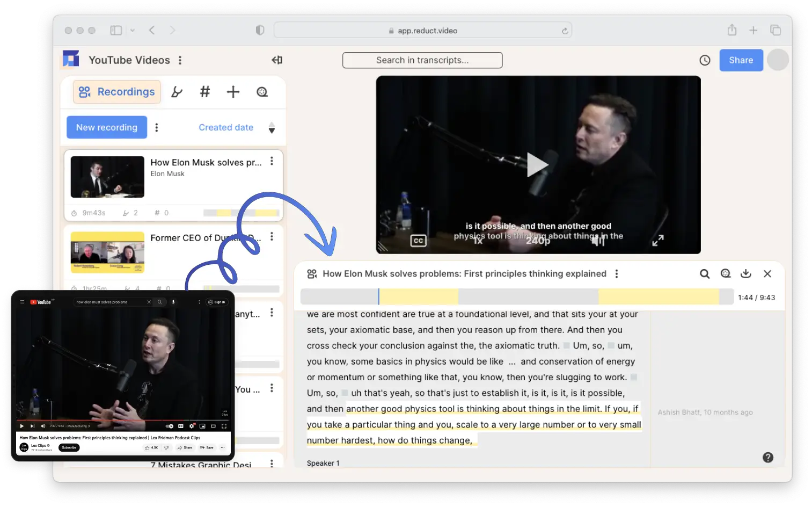This screenshot has height=507, width=812.
Task: Open options for recording ending 'You ...'
Action: (x=272, y=388)
